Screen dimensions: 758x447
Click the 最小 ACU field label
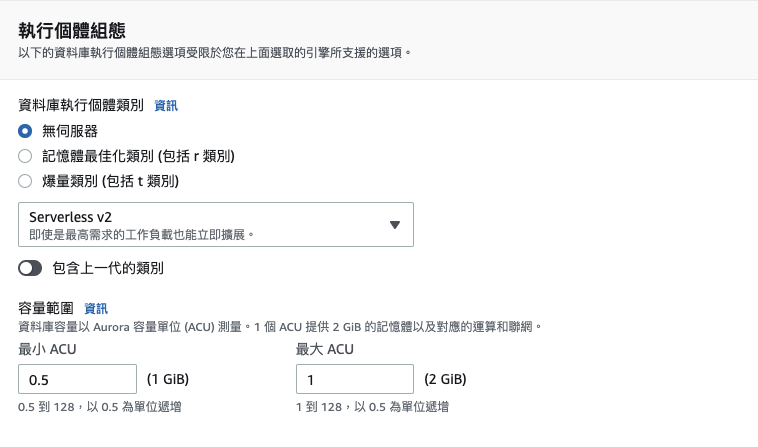pos(47,349)
